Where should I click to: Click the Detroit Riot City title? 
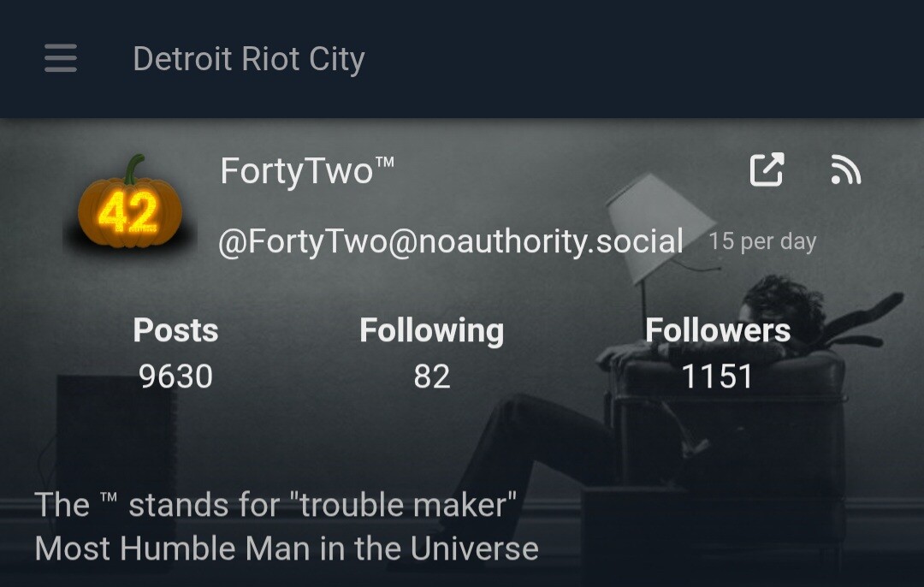249,59
